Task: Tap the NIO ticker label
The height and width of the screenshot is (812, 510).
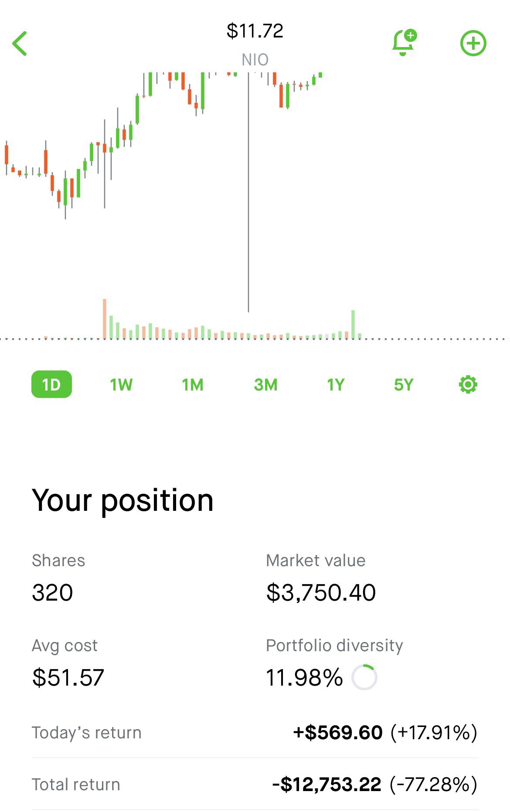Action: coord(255,60)
